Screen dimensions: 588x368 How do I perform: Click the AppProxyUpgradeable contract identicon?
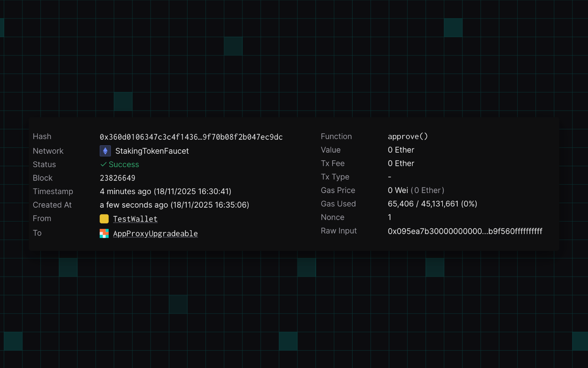[104, 233]
